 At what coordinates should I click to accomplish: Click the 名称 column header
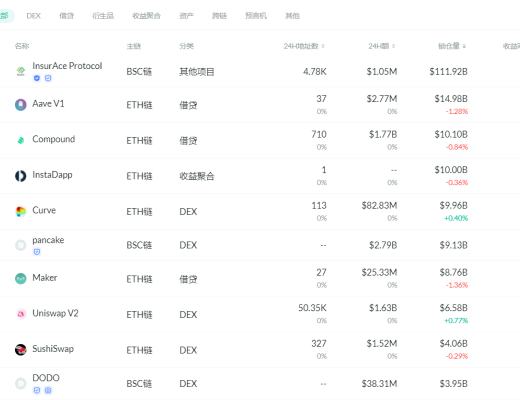(22, 46)
